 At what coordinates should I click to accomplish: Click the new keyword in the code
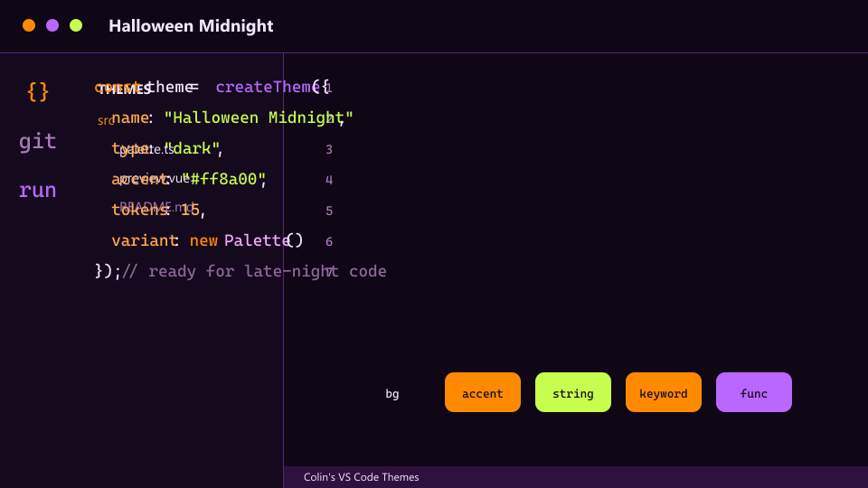pos(203,240)
